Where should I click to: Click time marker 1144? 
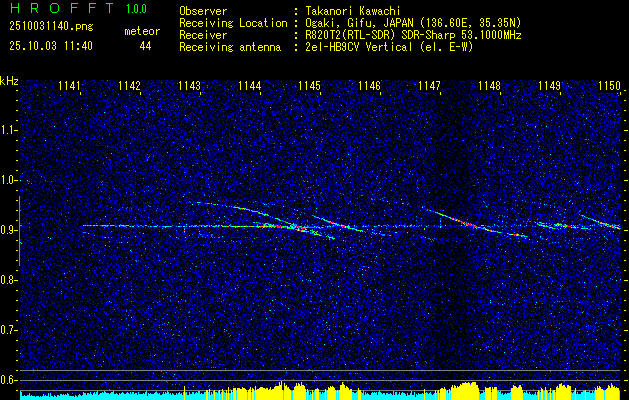click(x=250, y=85)
